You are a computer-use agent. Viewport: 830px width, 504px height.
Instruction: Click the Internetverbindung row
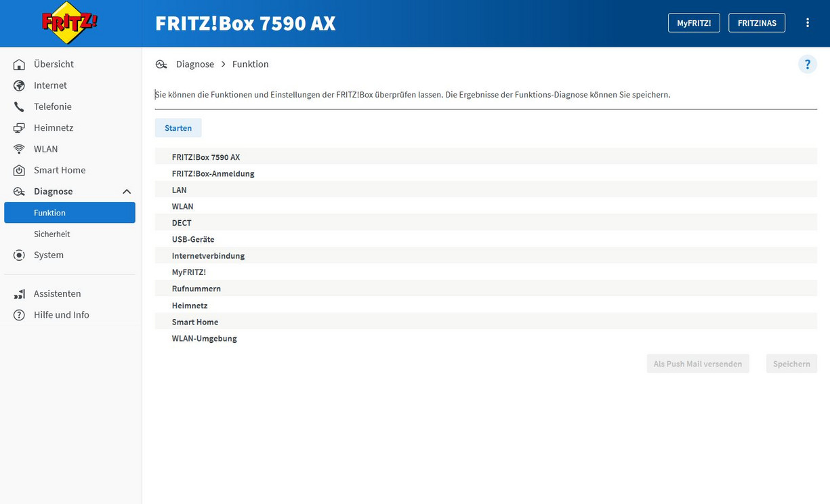(x=486, y=256)
